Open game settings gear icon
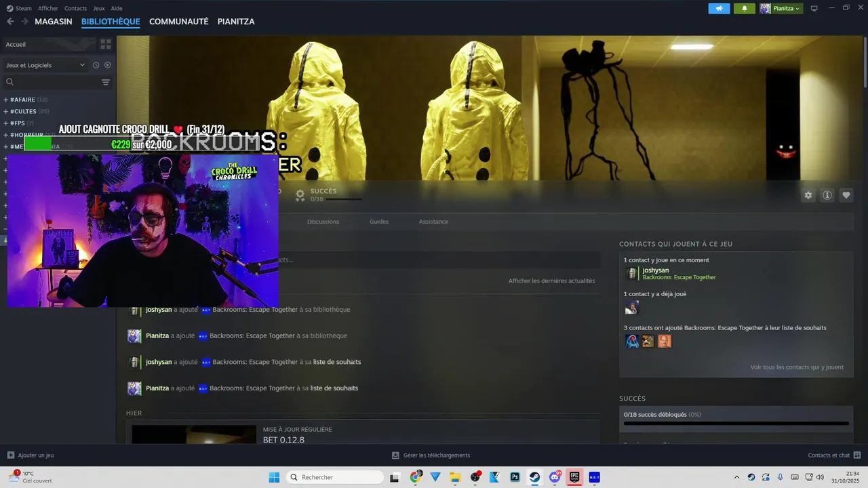This screenshot has width=868, height=488. [x=808, y=195]
